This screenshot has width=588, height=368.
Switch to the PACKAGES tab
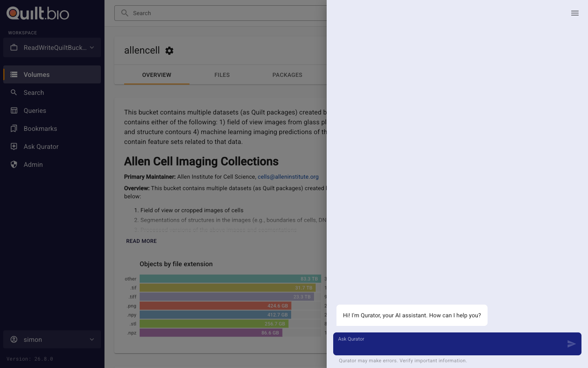287,75
